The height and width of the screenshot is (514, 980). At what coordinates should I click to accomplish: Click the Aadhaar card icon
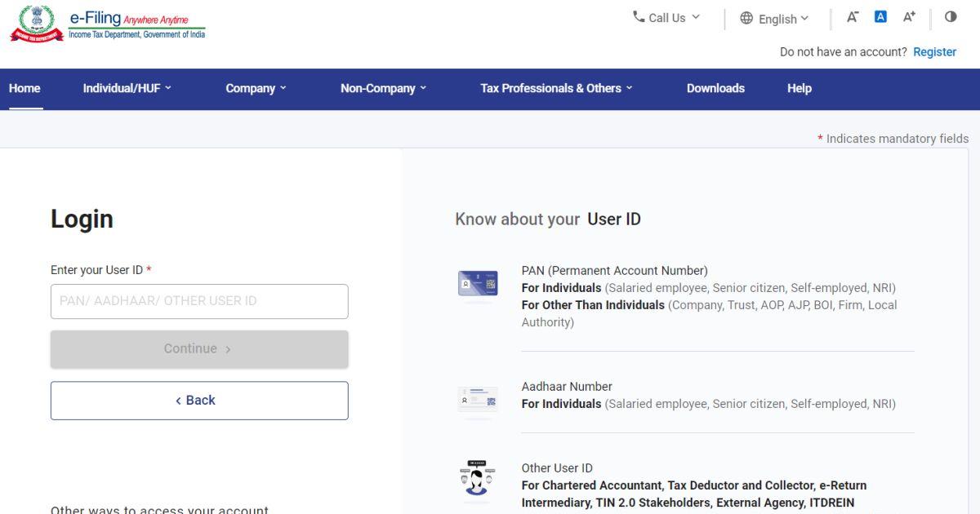click(478, 400)
